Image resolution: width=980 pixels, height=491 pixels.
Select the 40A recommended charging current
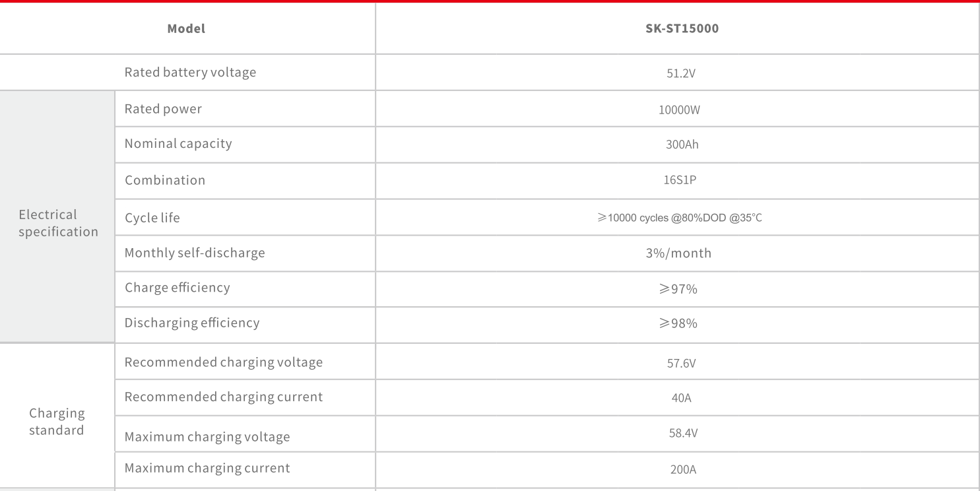(x=681, y=398)
